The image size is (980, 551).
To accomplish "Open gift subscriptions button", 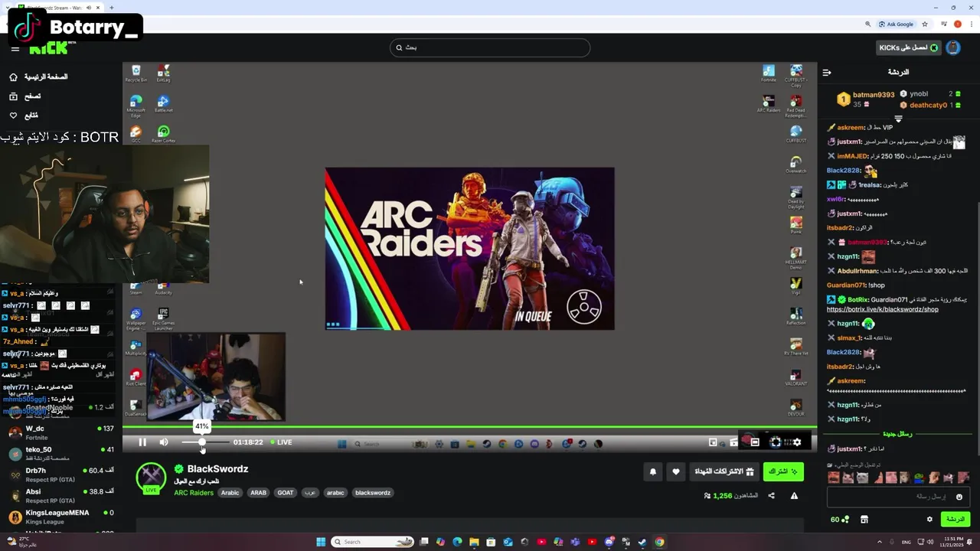I will (x=724, y=472).
